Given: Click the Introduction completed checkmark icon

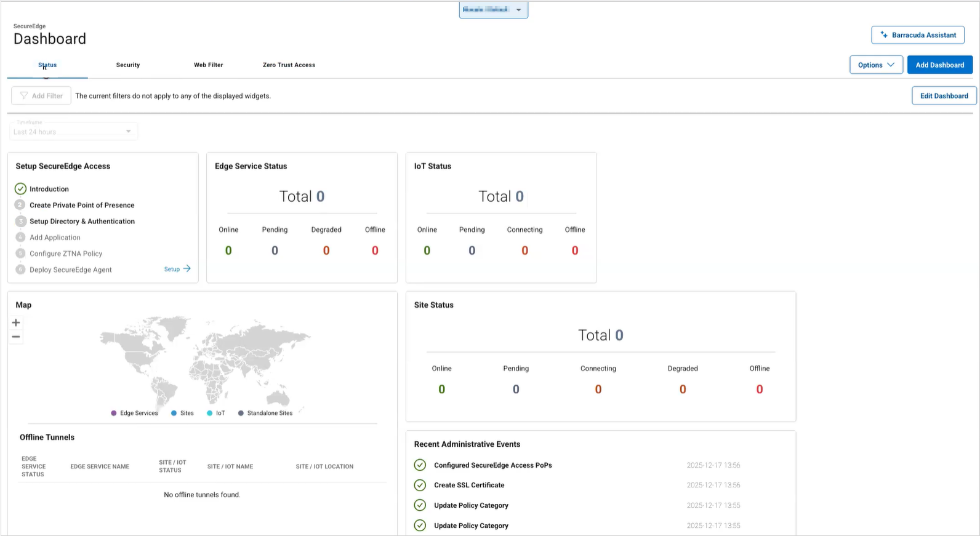Looking at the screenshot, I should (x=20, y=189).
